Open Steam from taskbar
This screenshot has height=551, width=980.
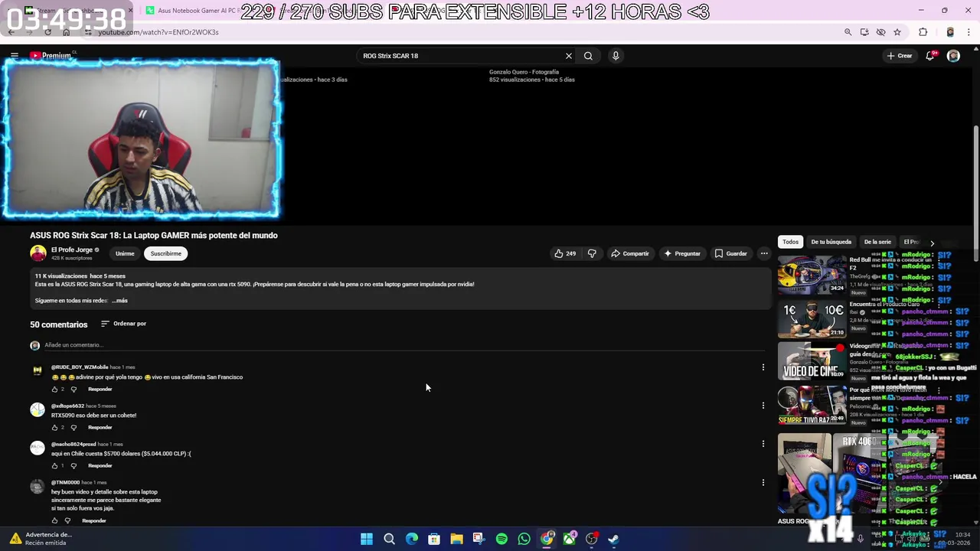point(613,540)
